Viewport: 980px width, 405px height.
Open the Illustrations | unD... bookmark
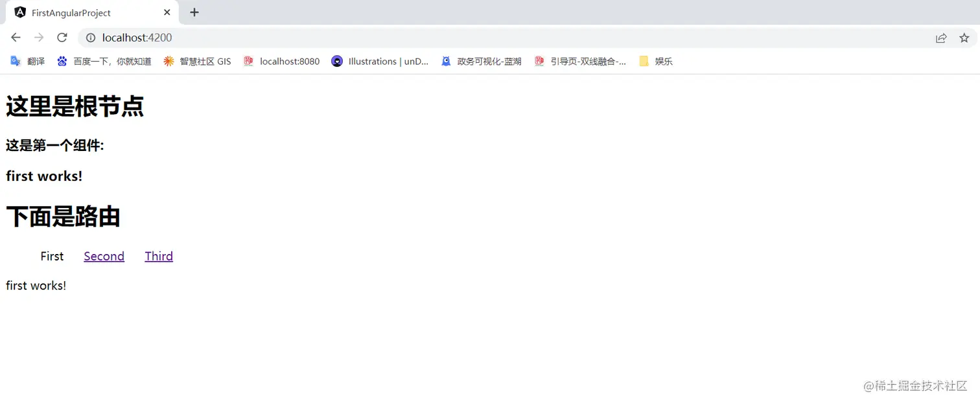click(x=380, y=62)
